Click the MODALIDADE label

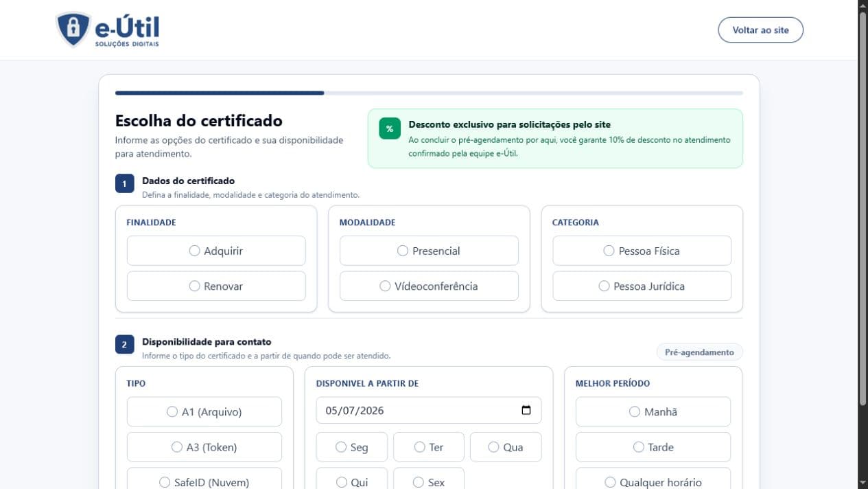coord(367,223)
